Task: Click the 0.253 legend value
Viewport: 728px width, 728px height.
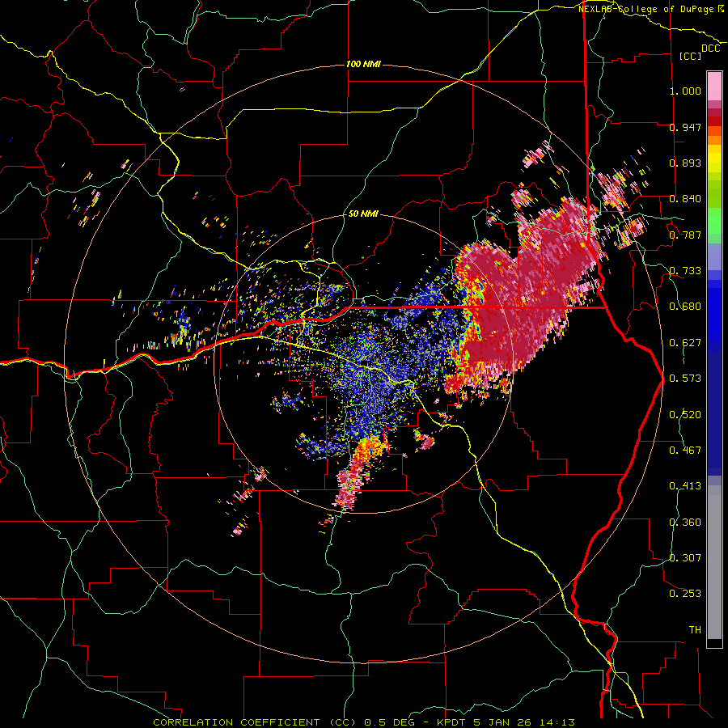Action: pos(685,594)
